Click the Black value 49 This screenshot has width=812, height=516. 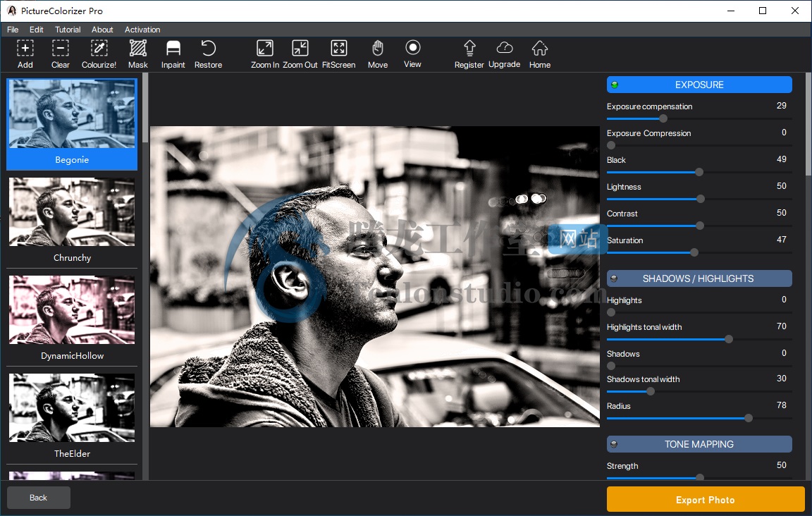point(782,159)
